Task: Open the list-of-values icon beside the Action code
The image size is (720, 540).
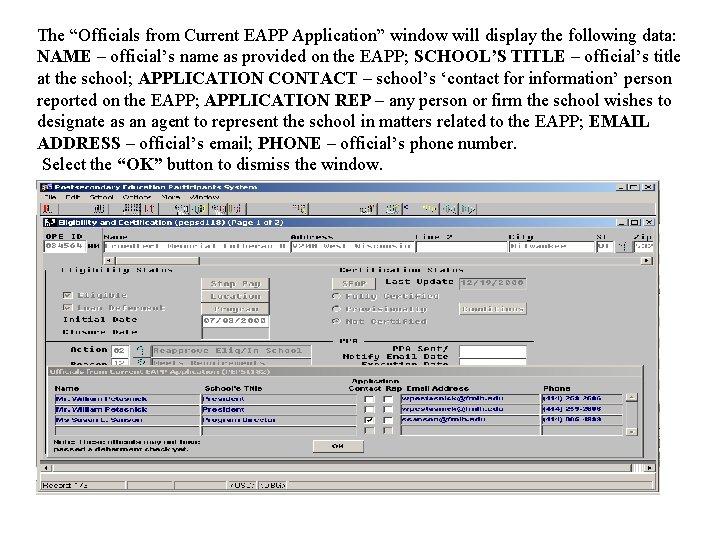Action: 141,351
